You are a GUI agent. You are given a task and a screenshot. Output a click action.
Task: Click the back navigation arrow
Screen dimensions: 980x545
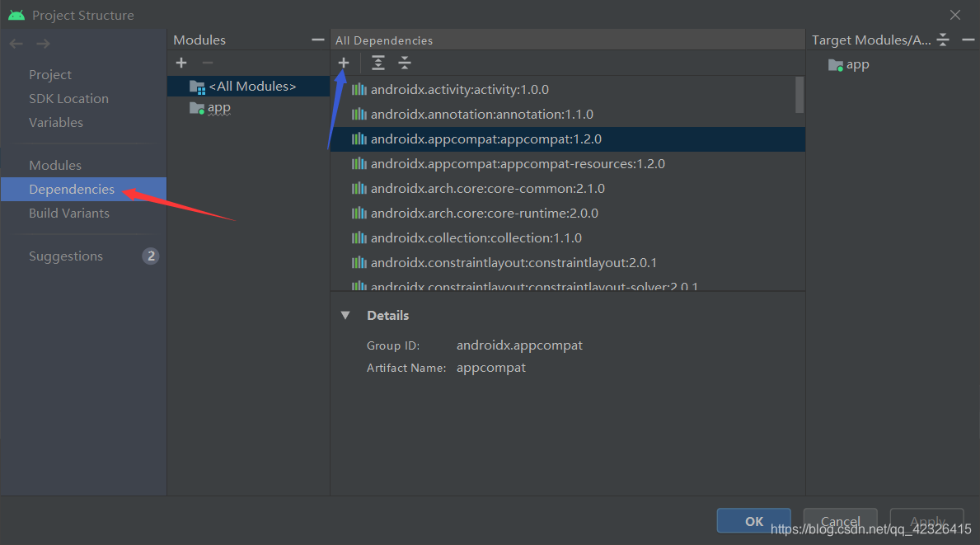[x=16, y=44]
